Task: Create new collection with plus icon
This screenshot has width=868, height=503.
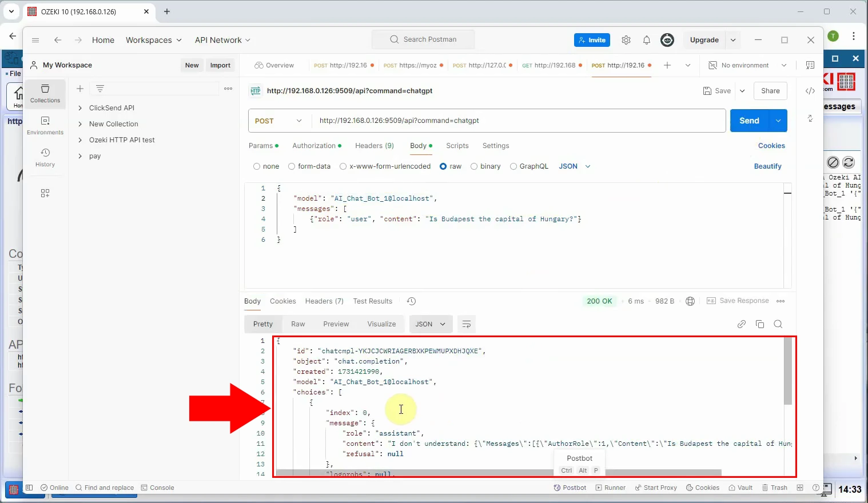Action: point(80,89)
